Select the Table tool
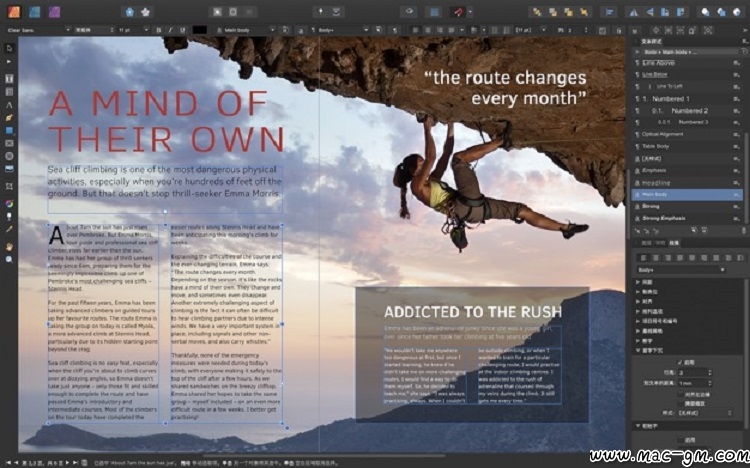 pyautogui.click(x=9, y=92)
